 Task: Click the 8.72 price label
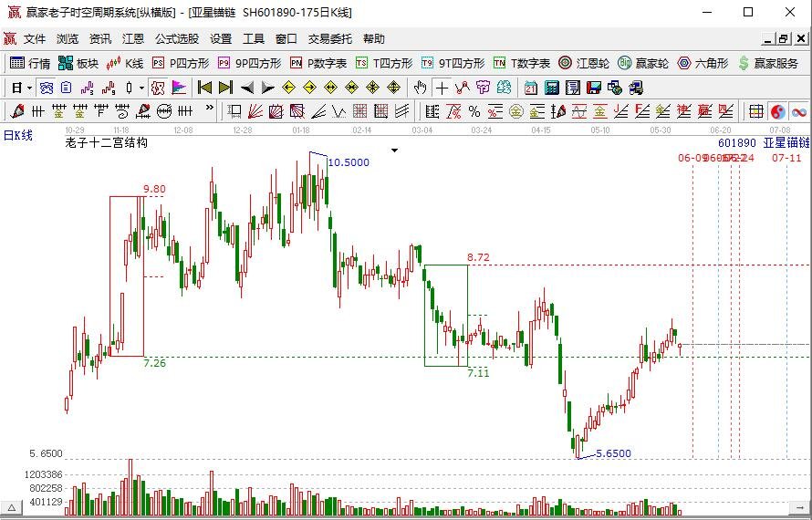tap(478, 257)
